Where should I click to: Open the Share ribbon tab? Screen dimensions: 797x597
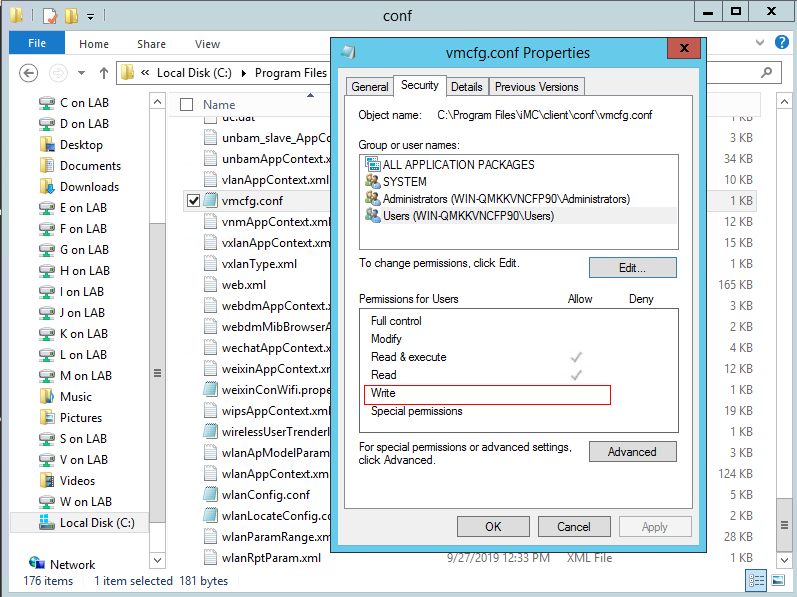151,44
